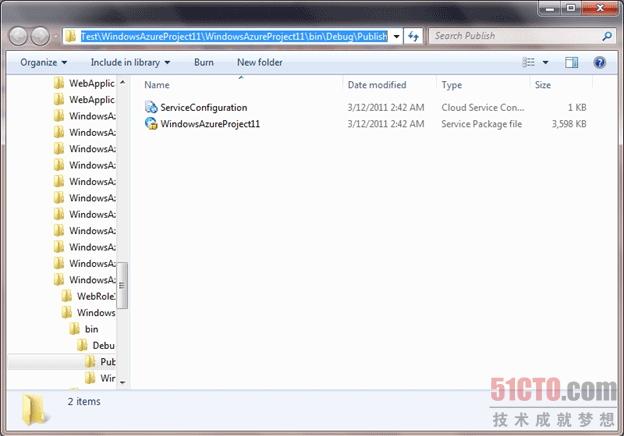Open Help via the question mark icon
624x436 pixels.
[599, 62]
